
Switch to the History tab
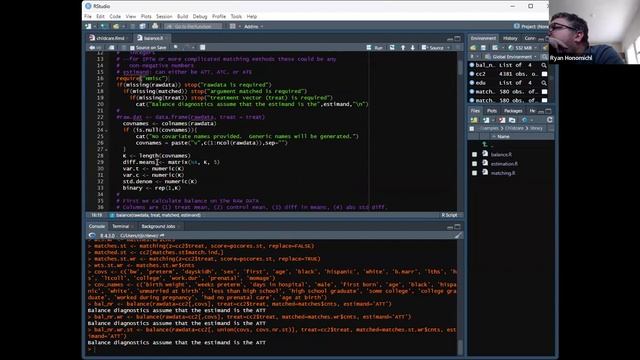[510, 38]
